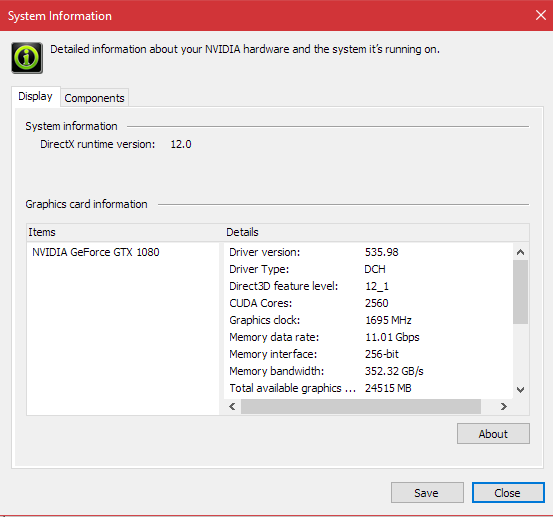
Task: Click the Memory data rate 11.01 Gbps
Action: [x=392, y=337]
